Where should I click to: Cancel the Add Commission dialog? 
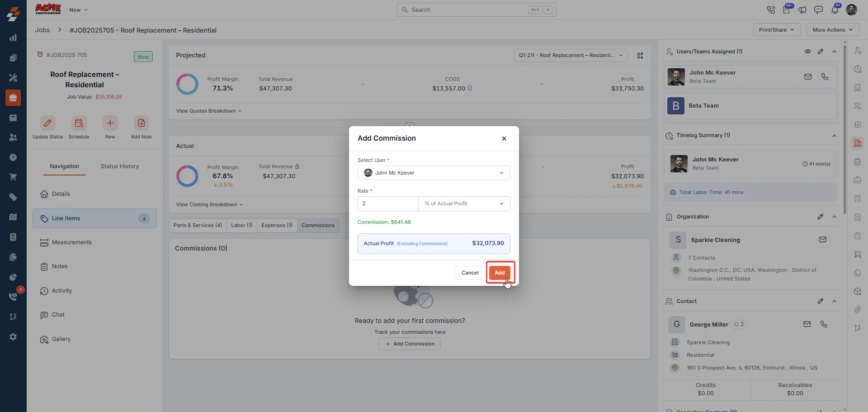[x=470, y=273]
